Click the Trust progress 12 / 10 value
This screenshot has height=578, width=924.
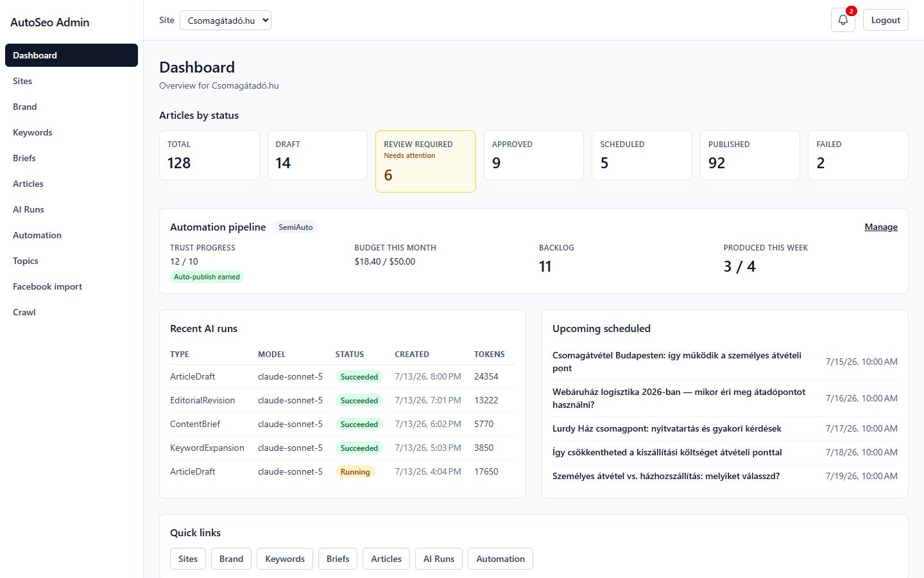(184, 261)
